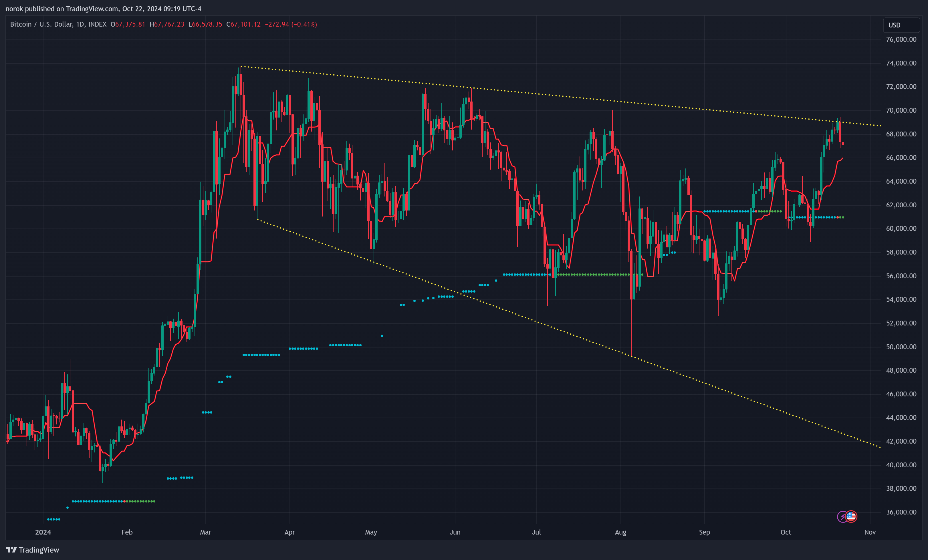
Task: Click the 52,000.00 price axis label
Action: pos(901,323)
